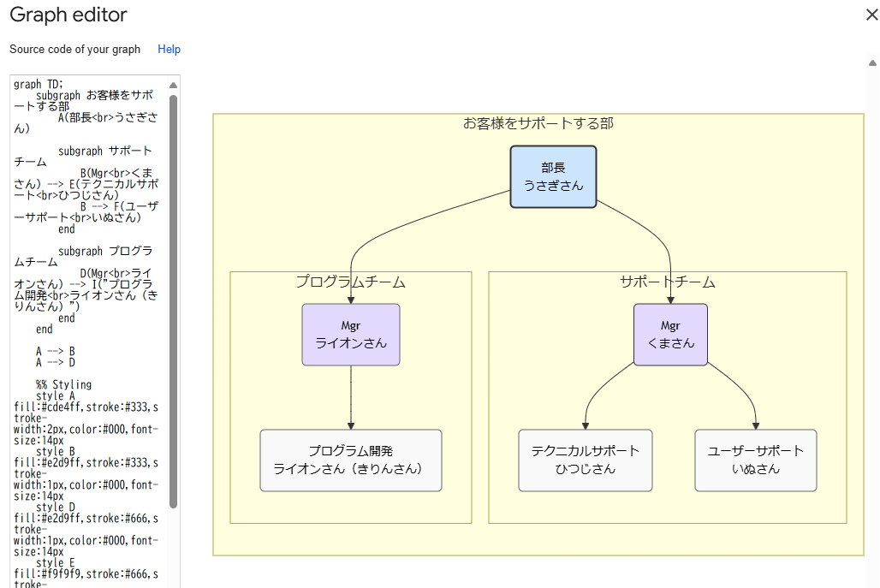
Task: Click the 'subgraph サポート' code line
Action: pos(105,151)
